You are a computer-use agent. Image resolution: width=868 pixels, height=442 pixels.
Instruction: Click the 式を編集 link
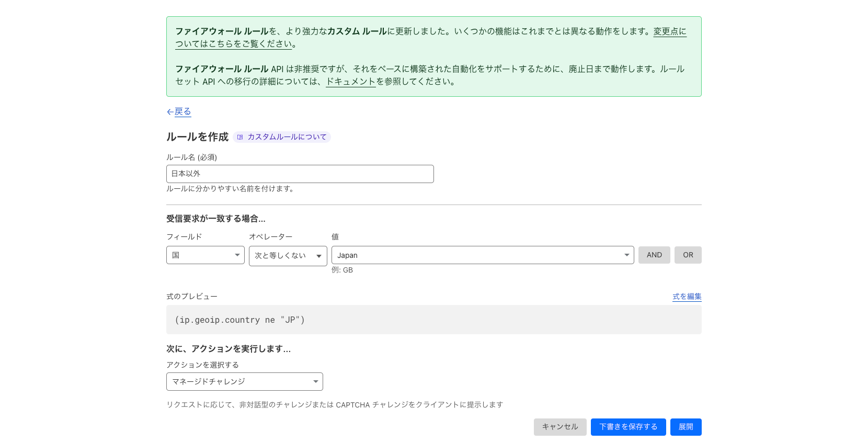(687, 296)
